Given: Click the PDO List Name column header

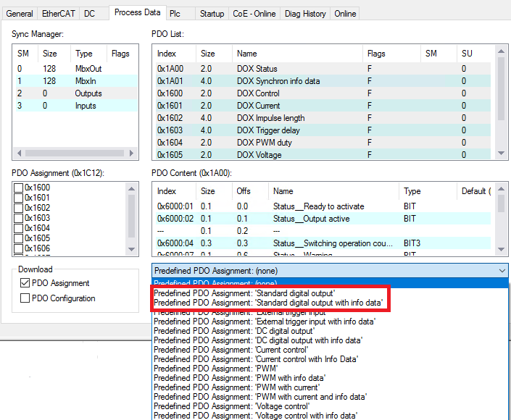Looking at the screenshot, I should pos(297,54).
